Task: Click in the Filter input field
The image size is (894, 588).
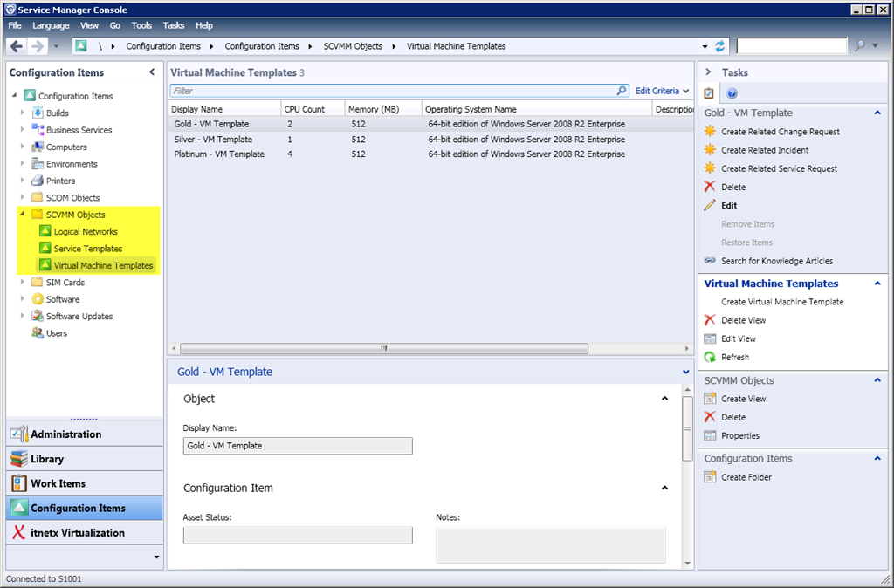Action: tap(393, 91)
